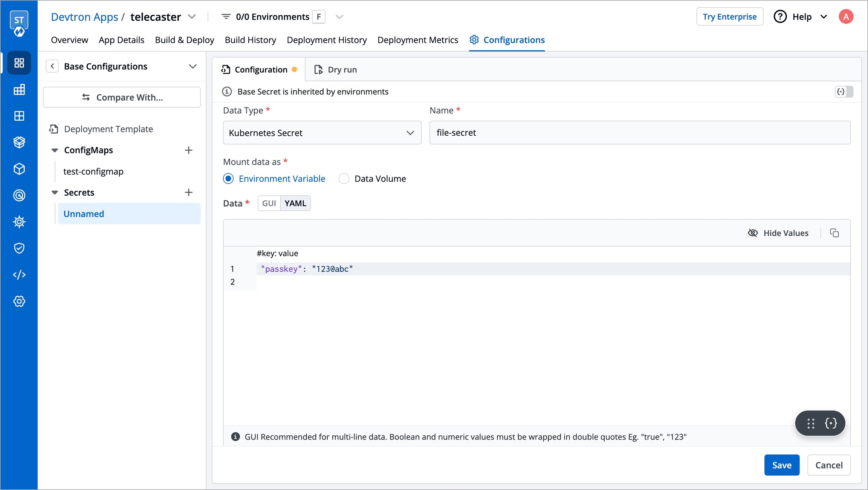Open the Bulk edit gear-sun icon in sidebar
The height and width of the screenshot is (490, 868).
19,222
